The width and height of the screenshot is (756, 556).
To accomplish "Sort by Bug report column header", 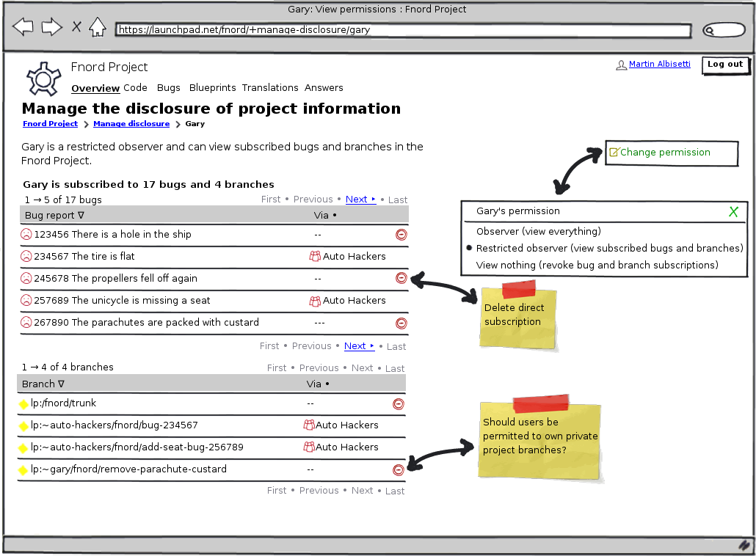I will point(55,216).
